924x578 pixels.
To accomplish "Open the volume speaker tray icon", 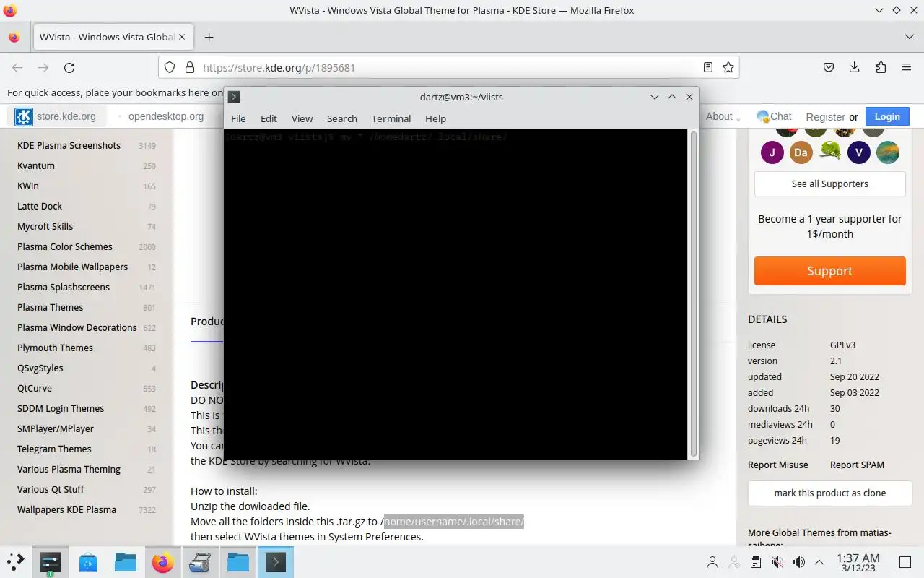I will 798,562.
